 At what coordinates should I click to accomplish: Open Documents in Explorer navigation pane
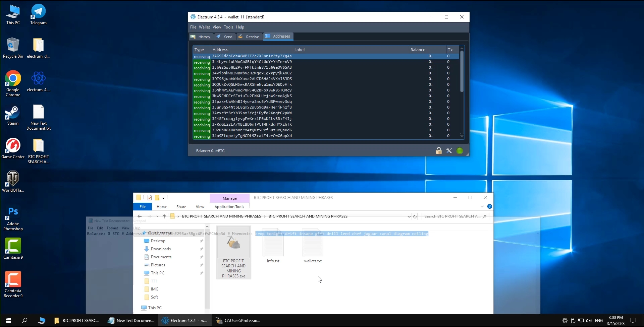coord(161,257)
